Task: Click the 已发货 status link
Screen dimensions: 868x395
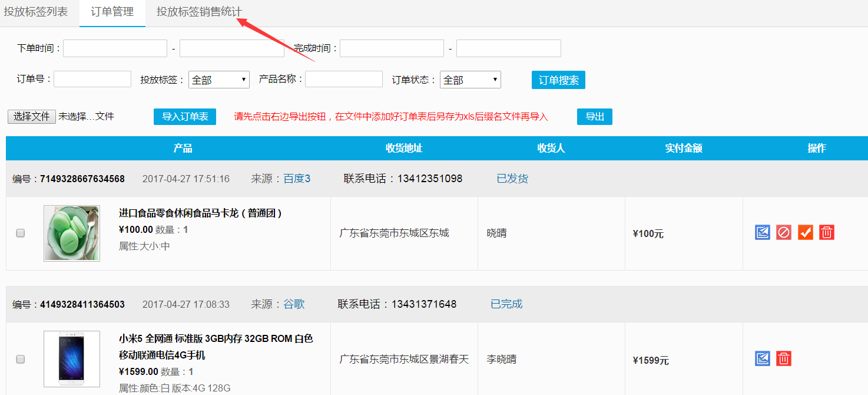Action: pyautogui.click(x=512, y=179)
